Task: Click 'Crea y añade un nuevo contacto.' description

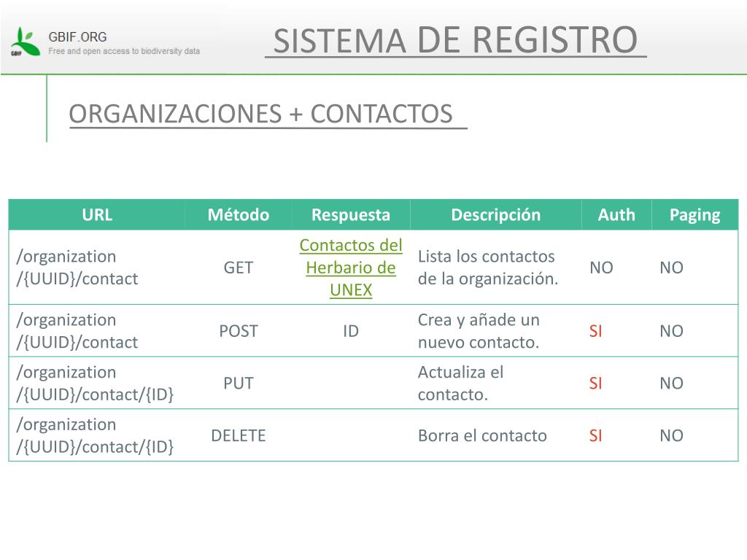Action: coord(479,331)
